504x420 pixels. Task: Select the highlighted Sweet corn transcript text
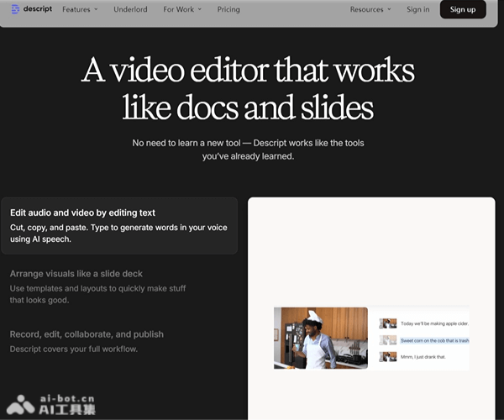pos(434,340)
